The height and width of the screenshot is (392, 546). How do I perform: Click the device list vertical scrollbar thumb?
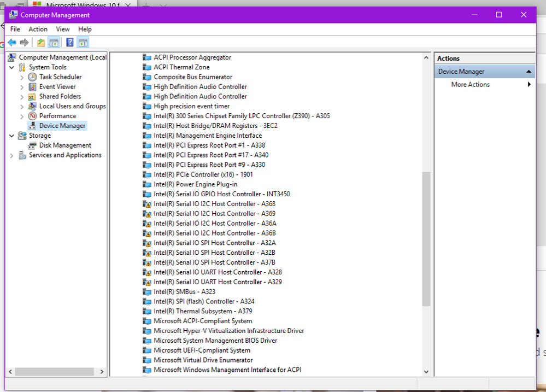(426, 239)
